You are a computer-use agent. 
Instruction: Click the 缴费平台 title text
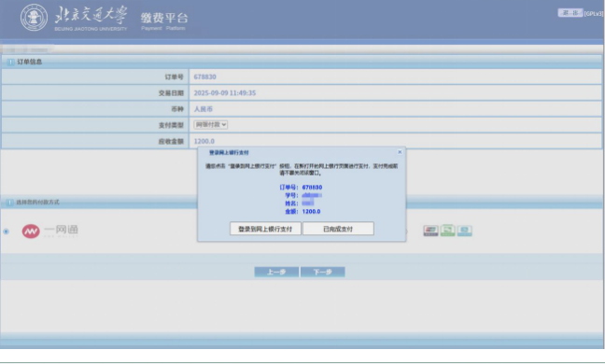[164, 18]
